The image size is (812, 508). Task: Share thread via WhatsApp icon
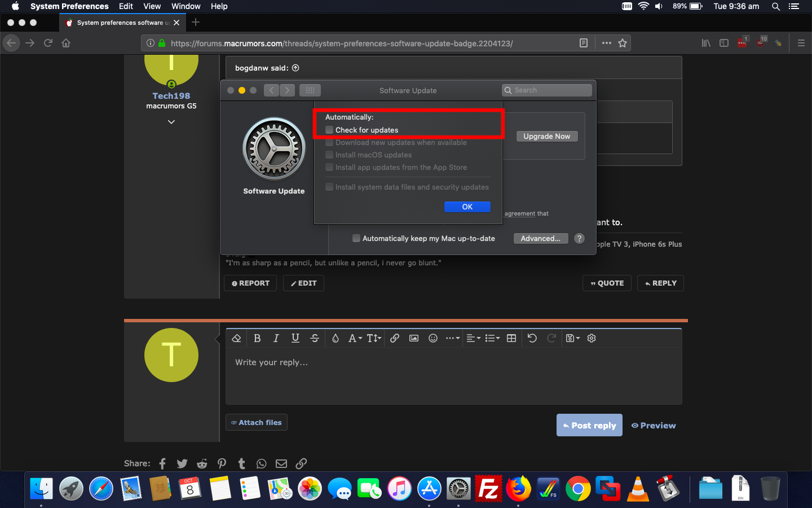(261, 463)
